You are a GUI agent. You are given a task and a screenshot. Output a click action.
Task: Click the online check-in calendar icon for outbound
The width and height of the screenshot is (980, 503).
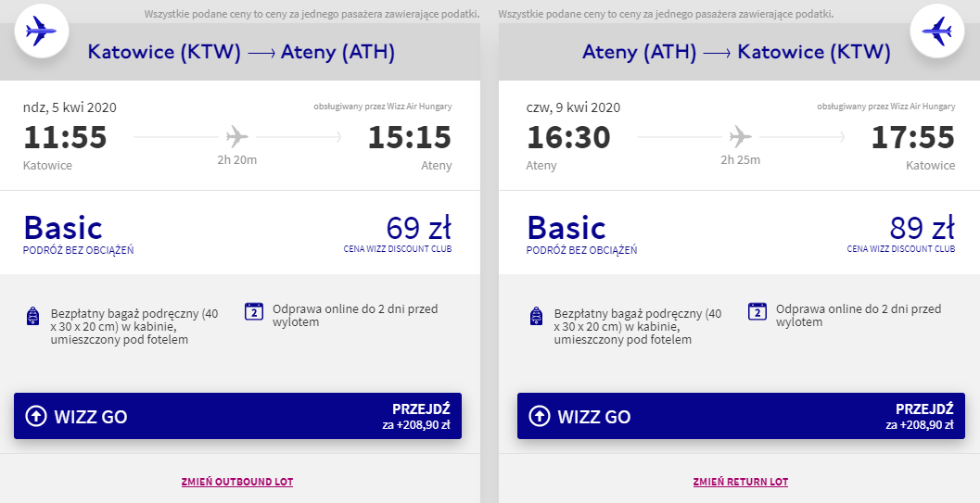click(x=254, y=312)
